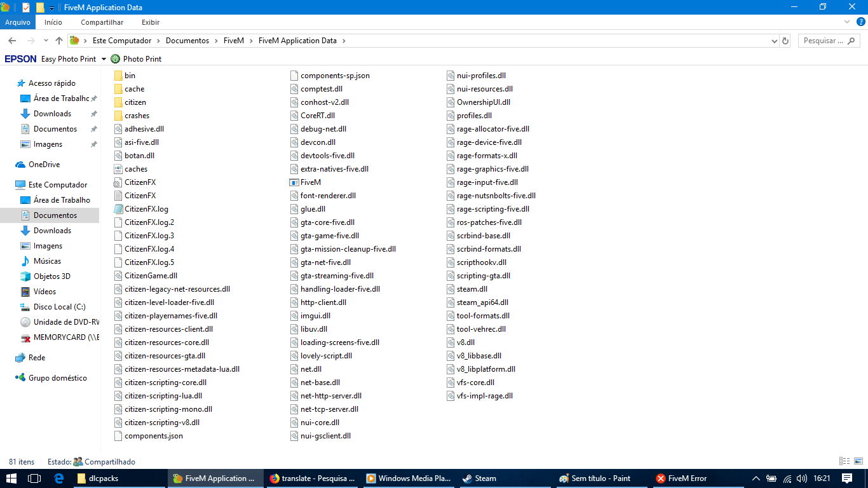Click FiveM in address breadcrumb
868x488 pixels.
234,41
